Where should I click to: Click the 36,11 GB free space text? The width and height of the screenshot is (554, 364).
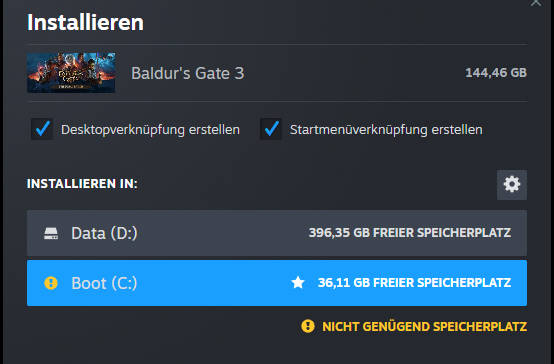(414, 283)
